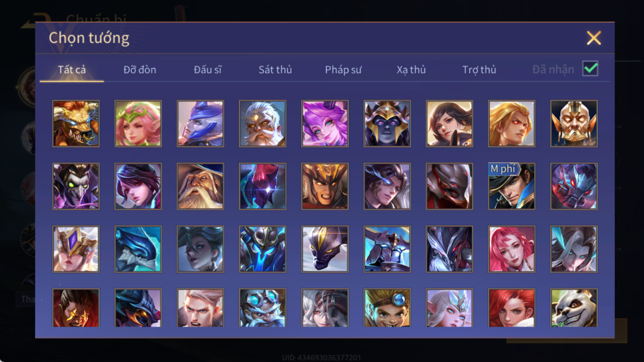644x362 pixels.
Task: Select the wizard with pointed hat
Action: pyautogui.click(x=201, y=186)
